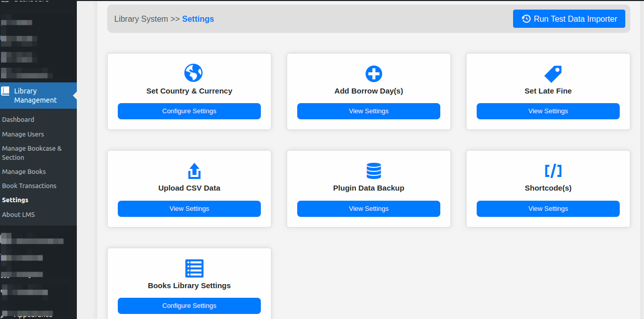Open View Settings under Set Late Fine

click(548, 111)
